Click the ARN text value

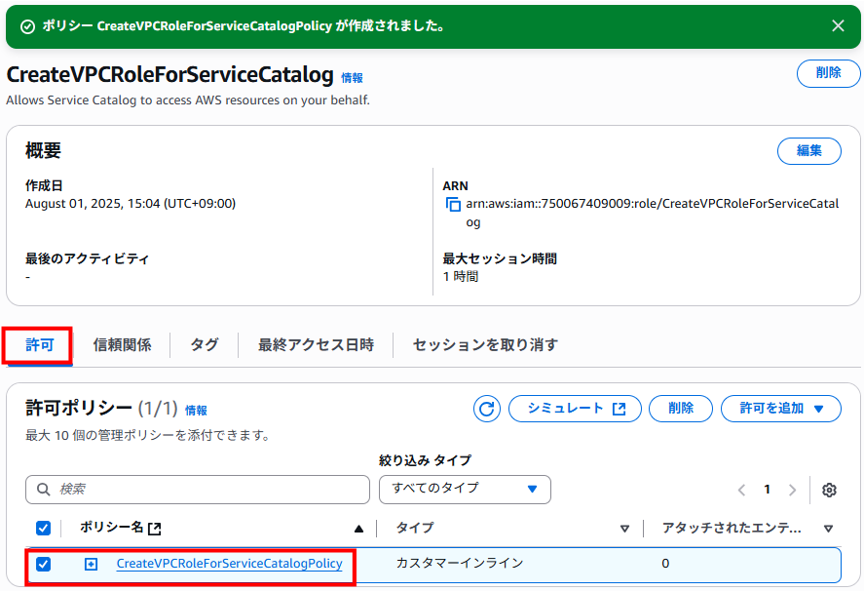pos(652,213)
